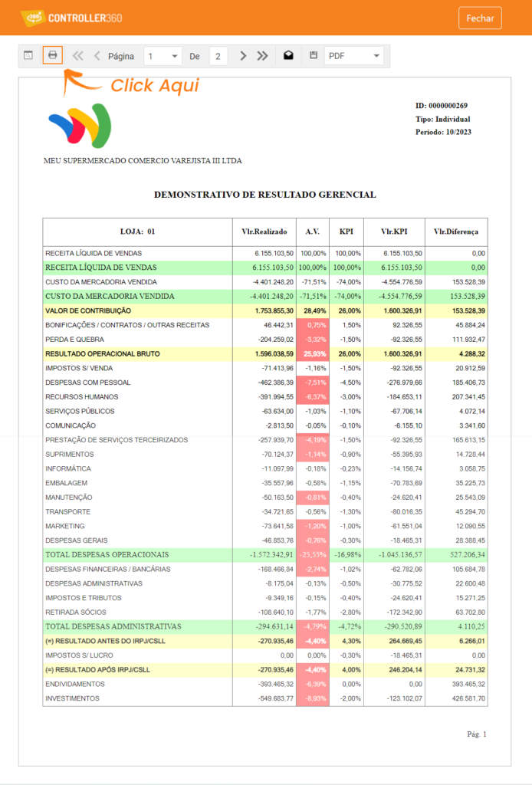Select the DESPESAS ADMINISTRATIVAS row label
532x785 pixels.
click(x=94, y=583)
